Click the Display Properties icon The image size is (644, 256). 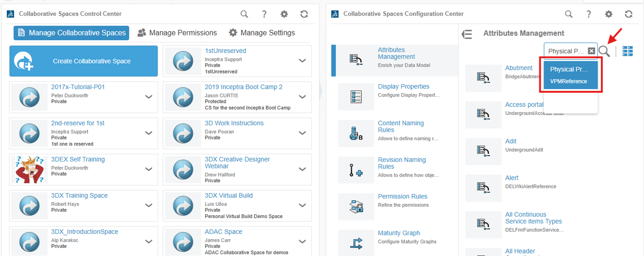coord(356,97)
